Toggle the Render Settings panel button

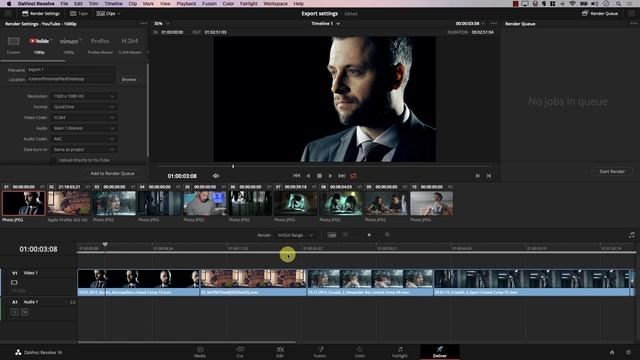(41, 13)
